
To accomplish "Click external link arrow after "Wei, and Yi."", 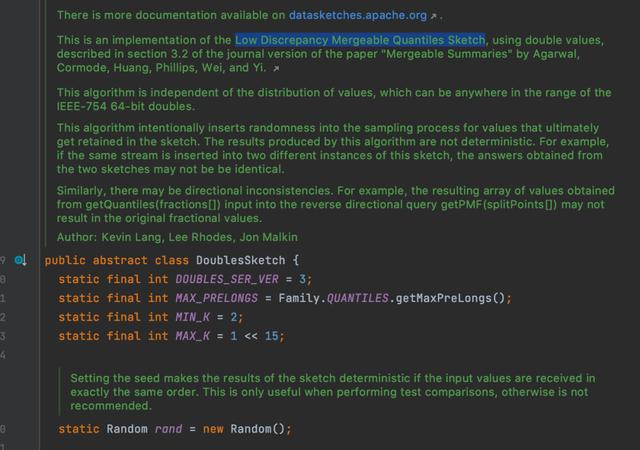I will pyautogui.click(x=276, y=69).
